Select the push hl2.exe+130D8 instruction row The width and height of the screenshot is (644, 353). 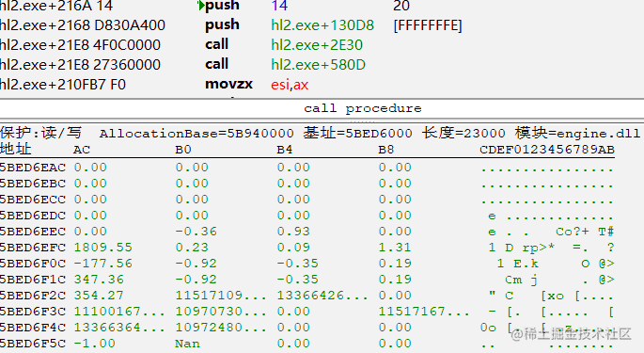click(322, 25)
